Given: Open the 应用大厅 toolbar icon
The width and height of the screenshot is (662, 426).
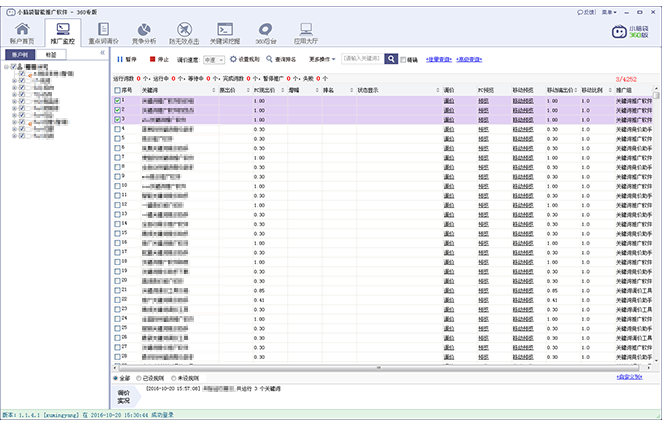Looking at the screenshot, I should point(304,34).
